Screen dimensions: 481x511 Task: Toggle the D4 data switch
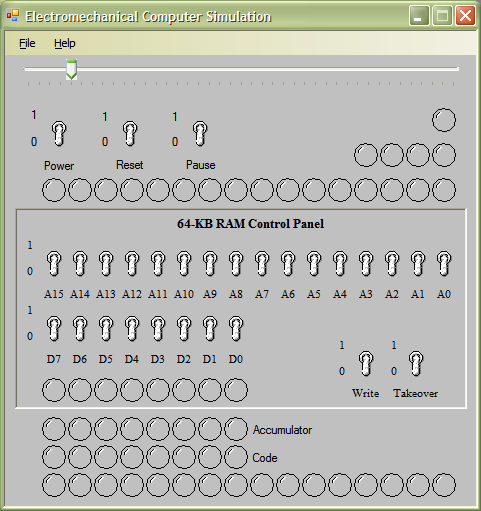(x=132, y=328)
